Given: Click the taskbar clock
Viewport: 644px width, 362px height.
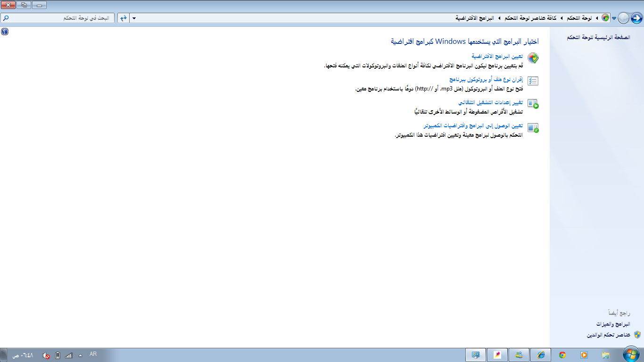Looking at the screenshot, I should point(23,355).
